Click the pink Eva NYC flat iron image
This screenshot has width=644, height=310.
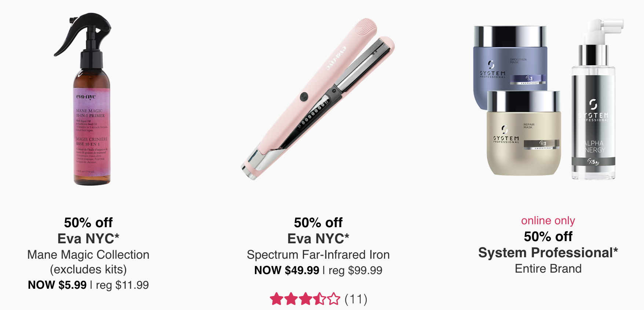[318, 99]
